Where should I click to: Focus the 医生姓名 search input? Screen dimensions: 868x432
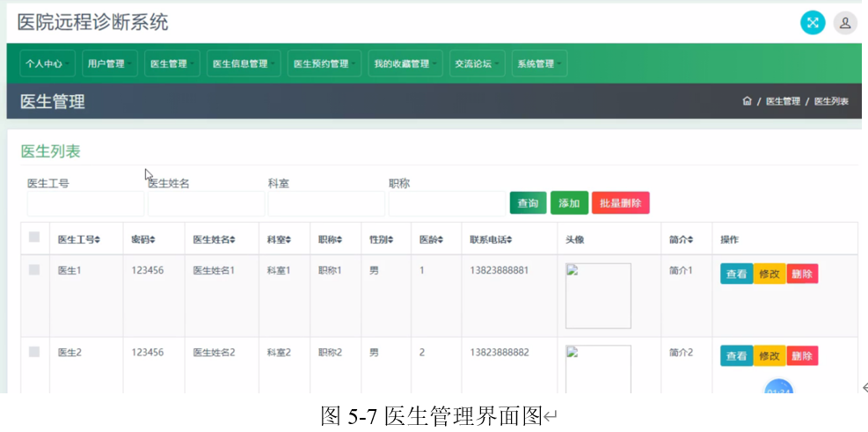(207, 204)
